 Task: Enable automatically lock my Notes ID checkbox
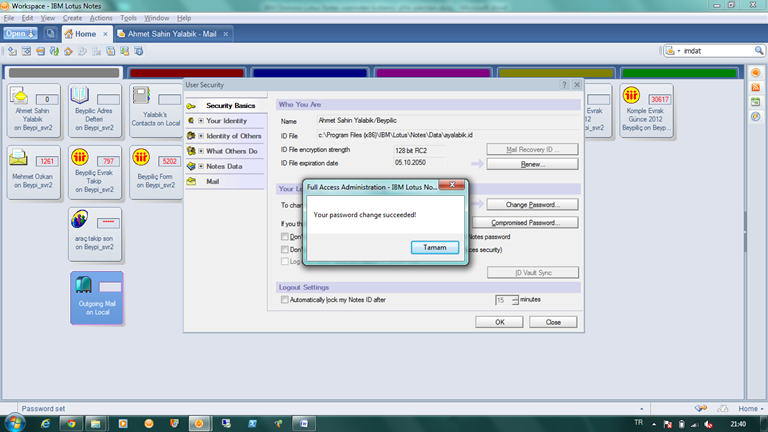pyautogui.click(x=284, y=300)
